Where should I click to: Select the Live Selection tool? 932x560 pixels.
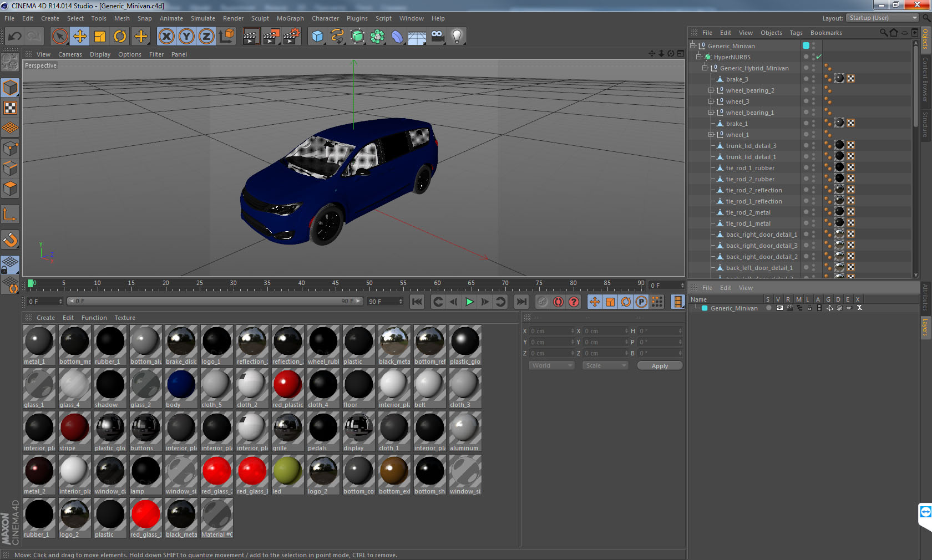(59, 37)
